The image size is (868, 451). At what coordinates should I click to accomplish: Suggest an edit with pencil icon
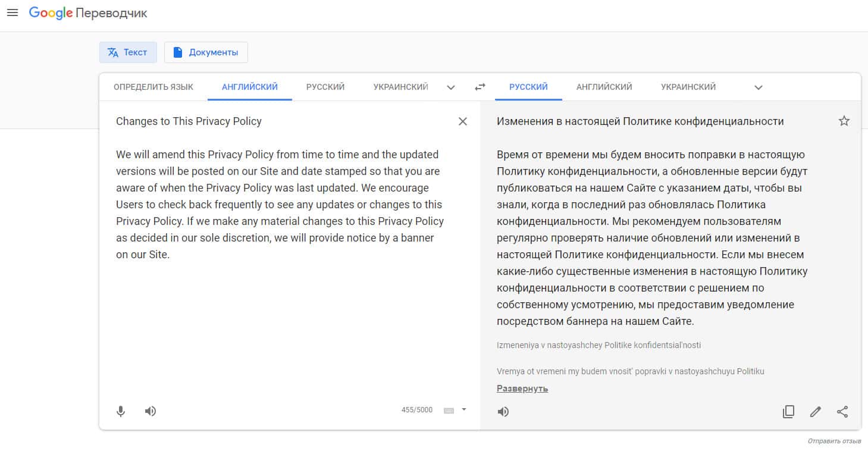tap(815, 412)
